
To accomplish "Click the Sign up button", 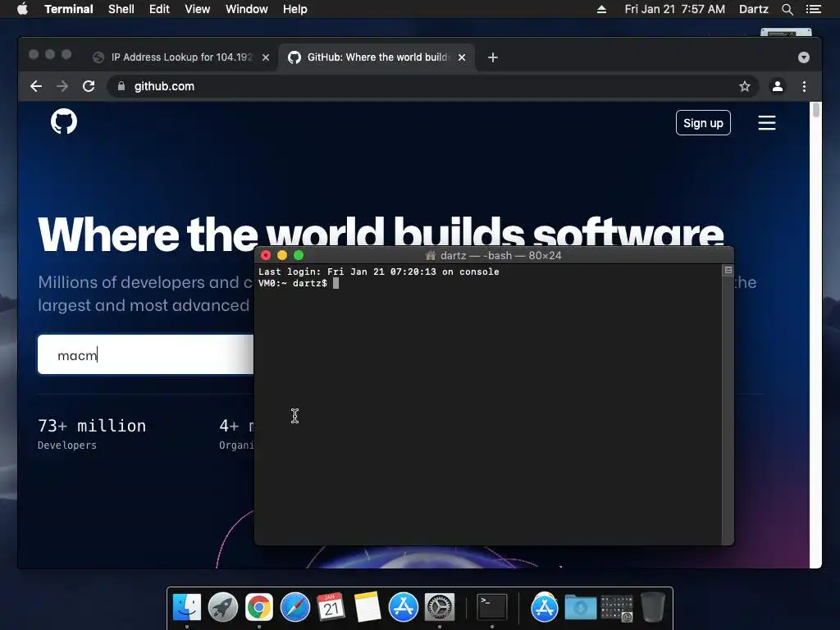I will 703,123.
